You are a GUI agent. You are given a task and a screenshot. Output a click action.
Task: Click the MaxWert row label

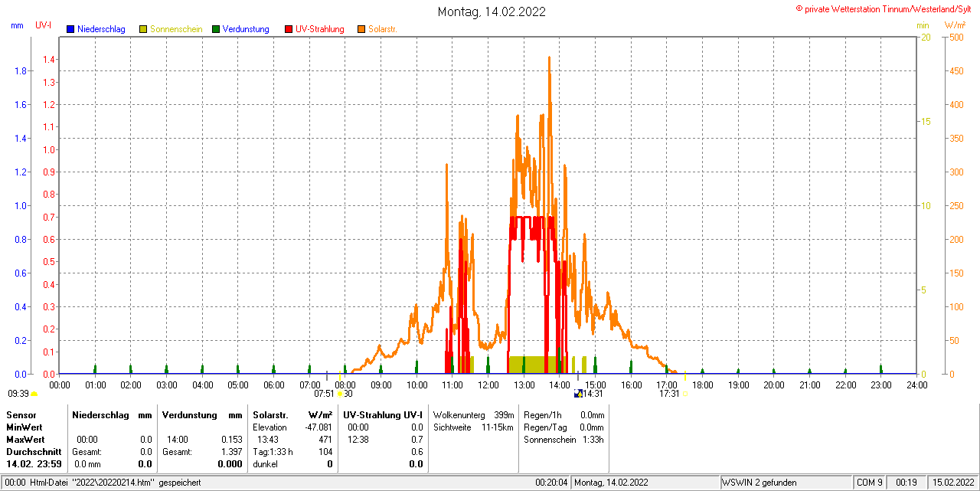point(25,439)
